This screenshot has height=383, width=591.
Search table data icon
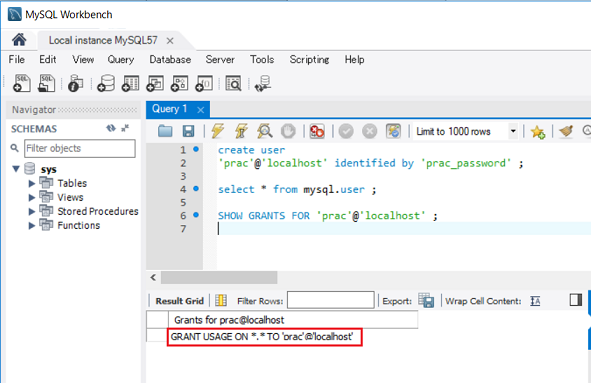tap(233, 83)
